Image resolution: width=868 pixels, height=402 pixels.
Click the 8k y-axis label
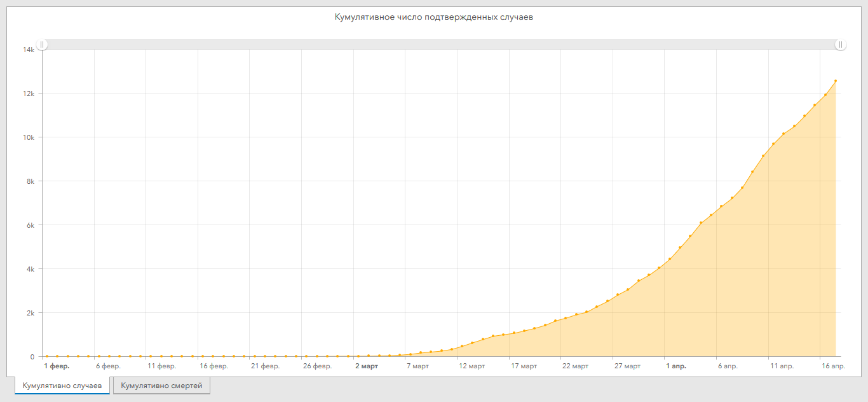pyautogui.click(x=30, y=181)
